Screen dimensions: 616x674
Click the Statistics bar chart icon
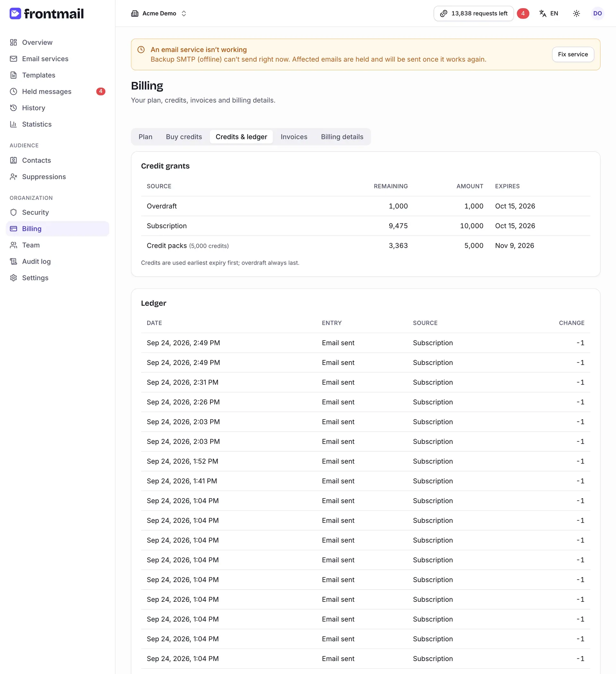point(13,125)
